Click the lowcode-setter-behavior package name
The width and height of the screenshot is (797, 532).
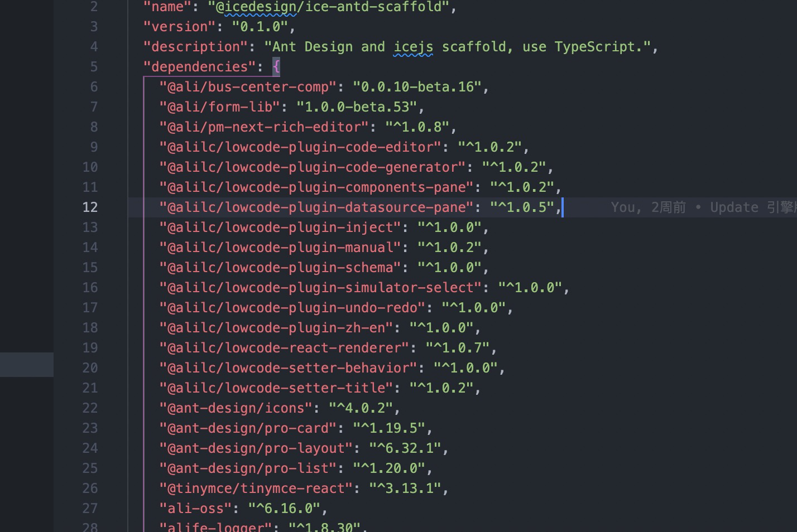(x=289, y=368)
